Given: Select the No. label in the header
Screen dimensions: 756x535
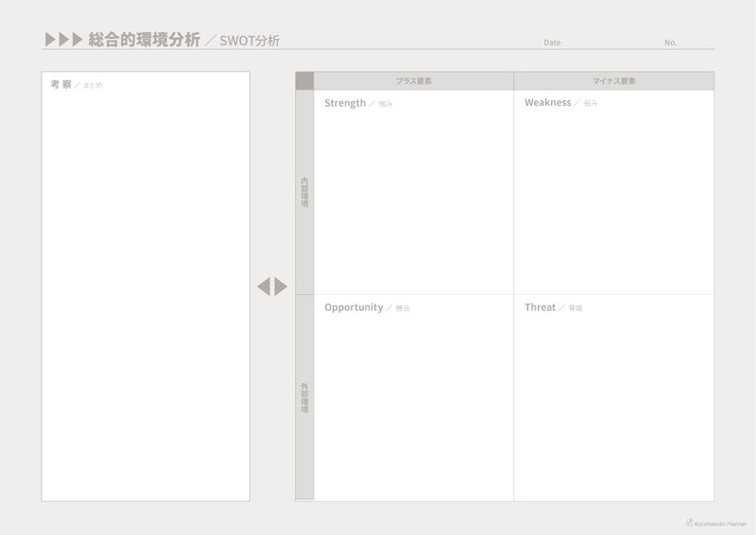Looking at the screenshot, I should click(671, 43).
